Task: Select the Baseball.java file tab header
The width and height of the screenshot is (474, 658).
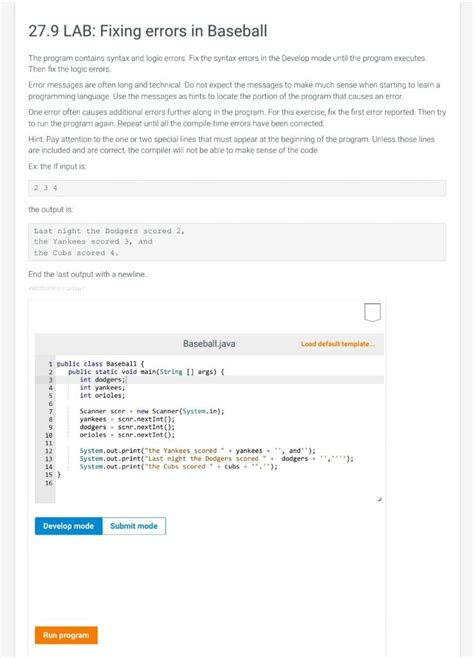Action: (x=209, y=344)
